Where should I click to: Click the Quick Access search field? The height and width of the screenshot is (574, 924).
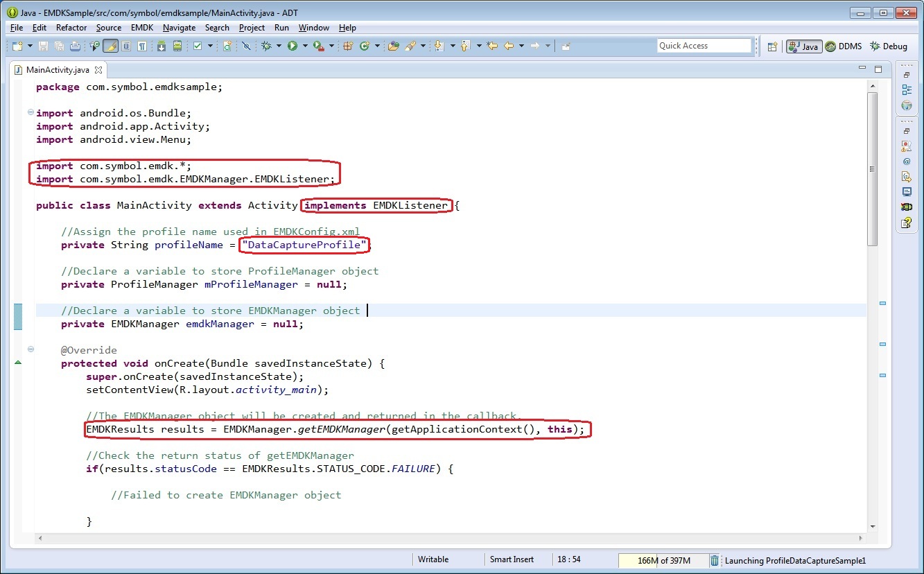click(x=704, y=46)
